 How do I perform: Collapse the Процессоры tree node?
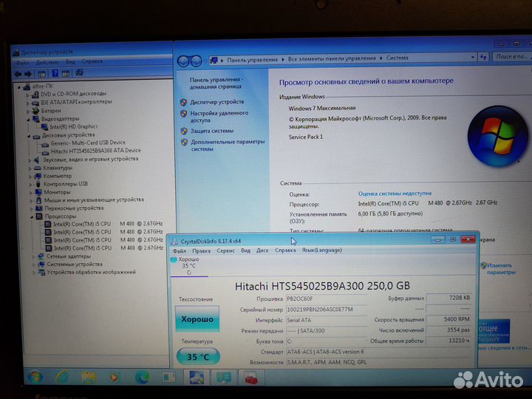[32, 216]
